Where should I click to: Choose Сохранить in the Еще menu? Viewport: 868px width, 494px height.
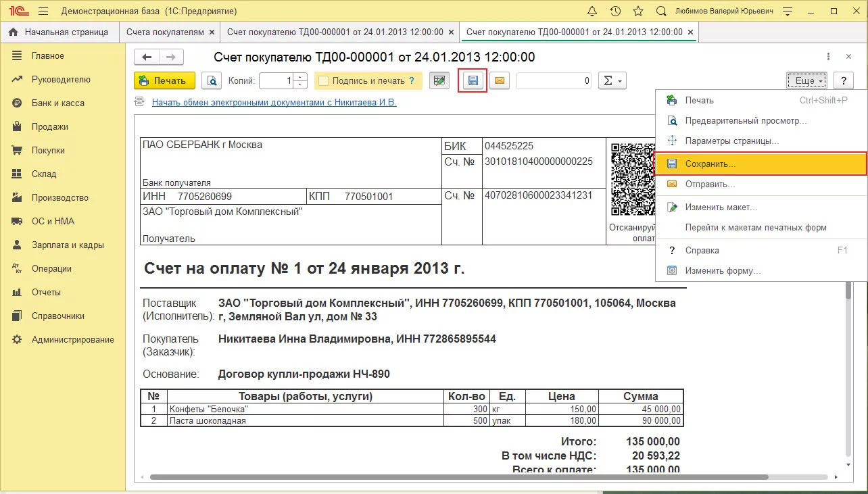(761, 164)
